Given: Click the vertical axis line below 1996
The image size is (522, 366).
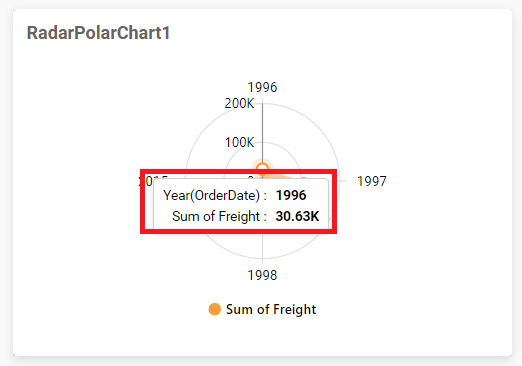Looking at the screenshot, I should point(262,133).
